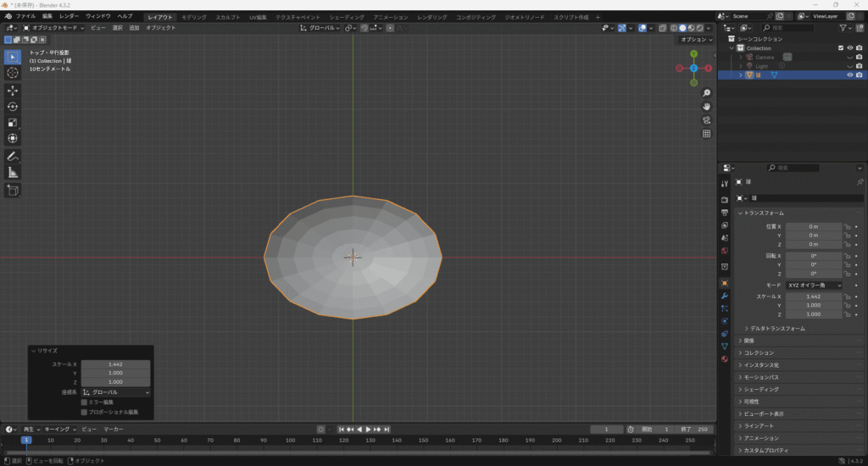Screen dimensions: 868x466
Task: Switch to スカルプト workspace tab
Action: [x=228, y=17]
